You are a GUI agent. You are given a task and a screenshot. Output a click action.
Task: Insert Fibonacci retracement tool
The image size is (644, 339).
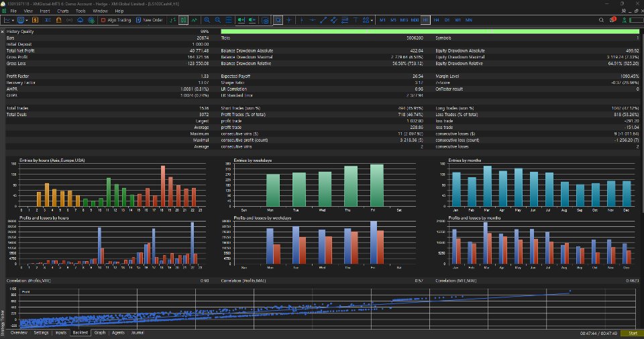[x=345, y=19]
